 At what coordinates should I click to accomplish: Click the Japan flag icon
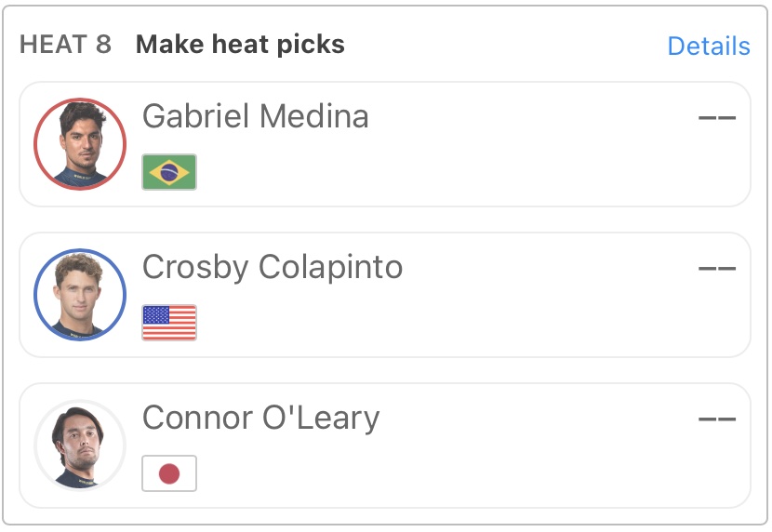(x=169, y=473)
